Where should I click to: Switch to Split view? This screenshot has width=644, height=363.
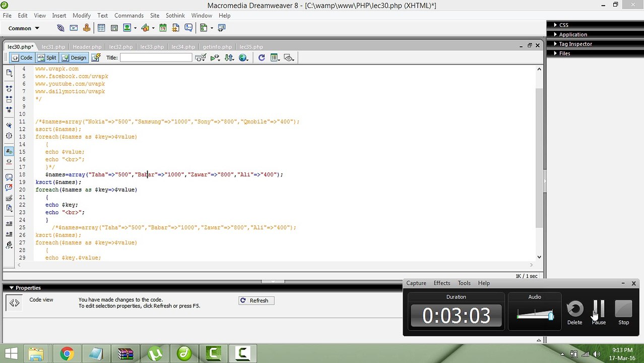pos(47,57)
